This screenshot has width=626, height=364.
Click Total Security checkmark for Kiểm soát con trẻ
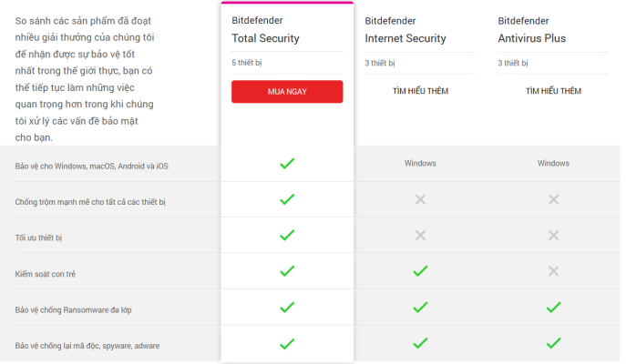click(x=287, y=271)
